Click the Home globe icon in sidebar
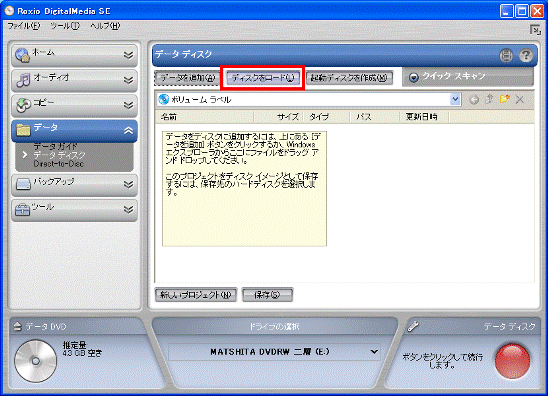This screenshot has width=548, height=396. (23, 55)
